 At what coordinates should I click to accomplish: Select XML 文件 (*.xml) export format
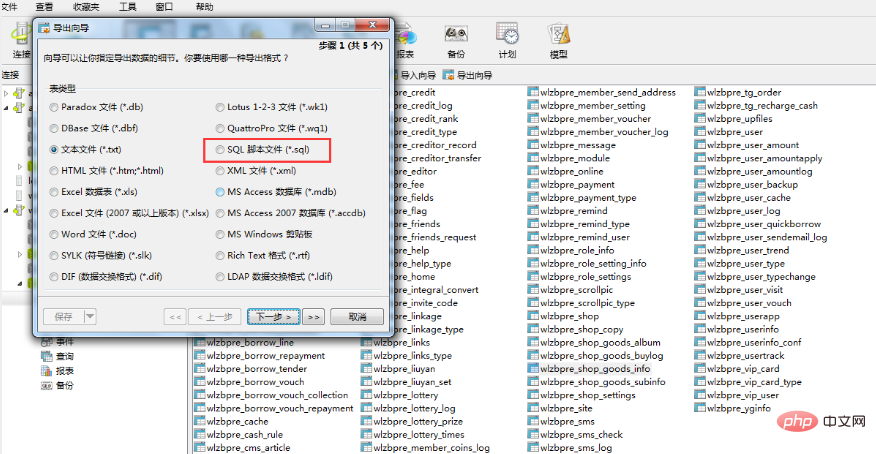point(220,171)
